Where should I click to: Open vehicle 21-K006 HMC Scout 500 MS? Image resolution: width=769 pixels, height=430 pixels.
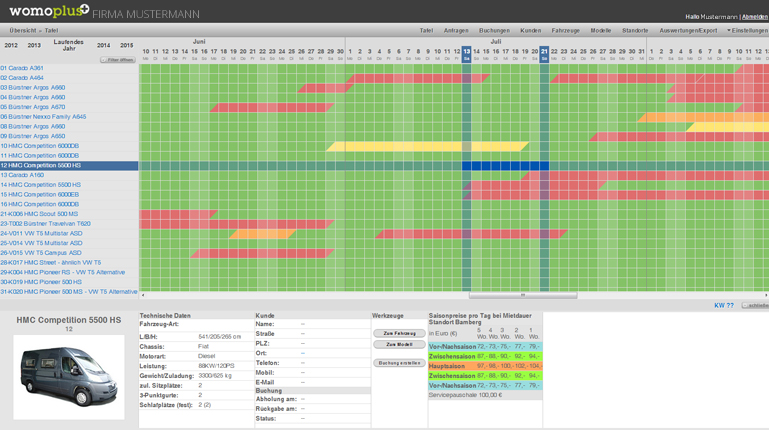pos(39,214)
